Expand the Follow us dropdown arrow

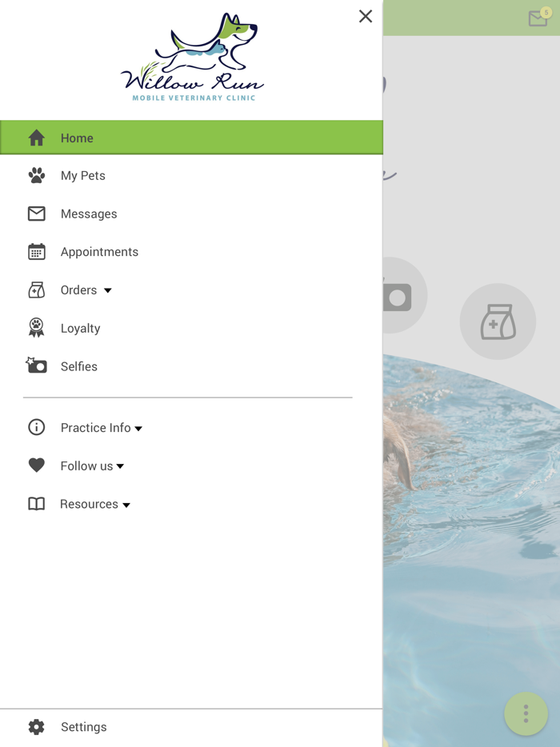[x=120, y=466]
